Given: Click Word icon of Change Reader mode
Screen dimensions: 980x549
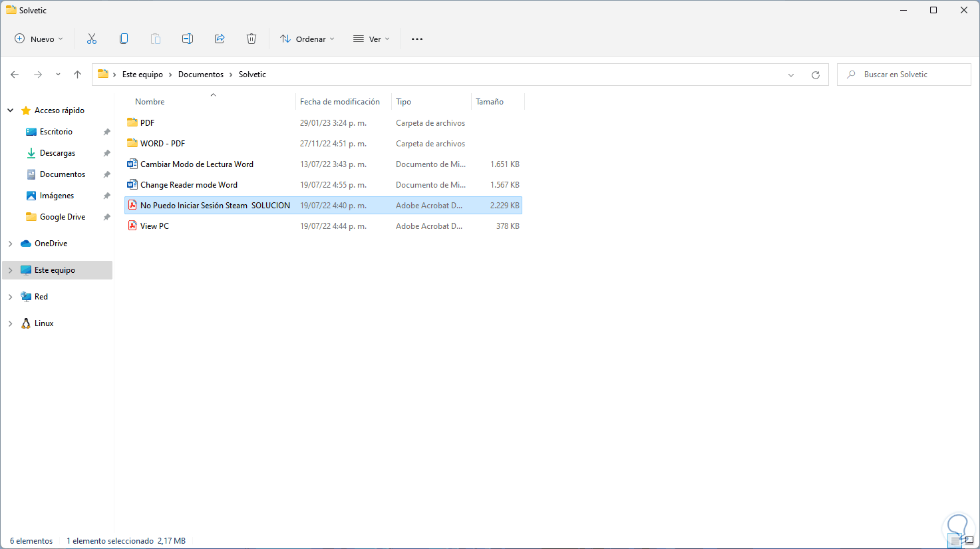Looking at the screenshot, I should (132, 184).
